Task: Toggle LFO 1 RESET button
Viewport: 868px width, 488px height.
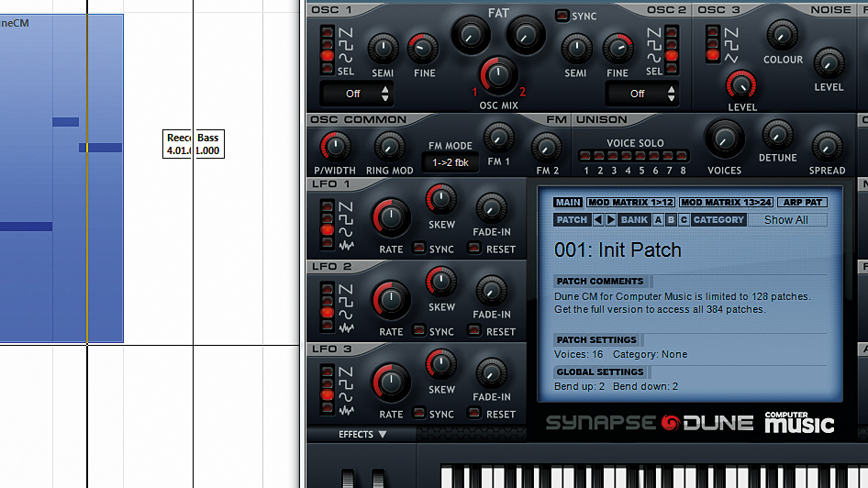Action: (x=473, y=248)
